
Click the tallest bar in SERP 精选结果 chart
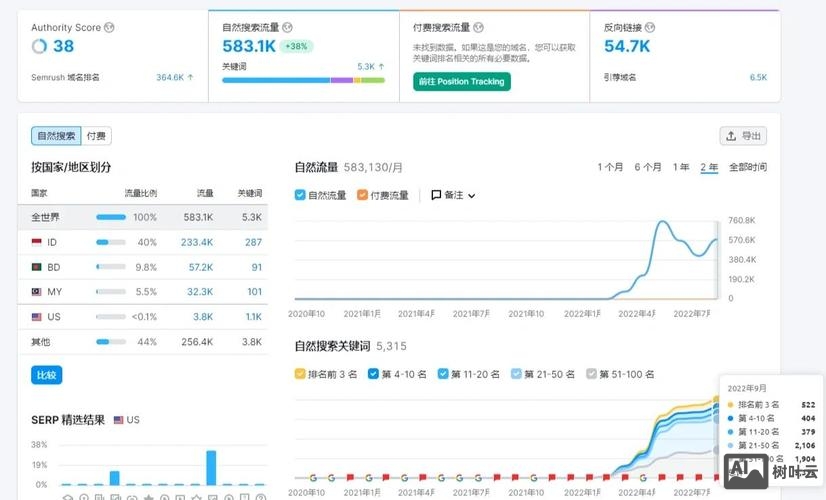point(211,467)
